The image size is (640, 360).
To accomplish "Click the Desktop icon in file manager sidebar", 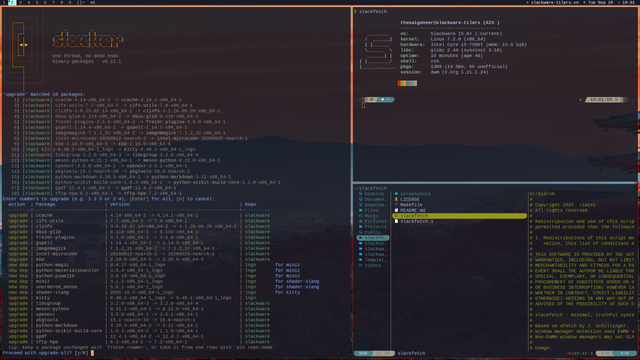I will 360,194.
